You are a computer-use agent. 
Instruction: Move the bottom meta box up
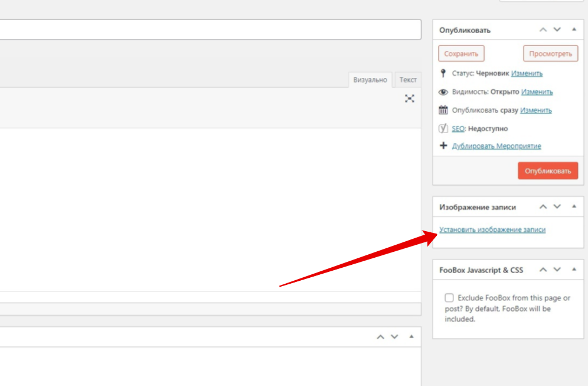pos(380,337)
